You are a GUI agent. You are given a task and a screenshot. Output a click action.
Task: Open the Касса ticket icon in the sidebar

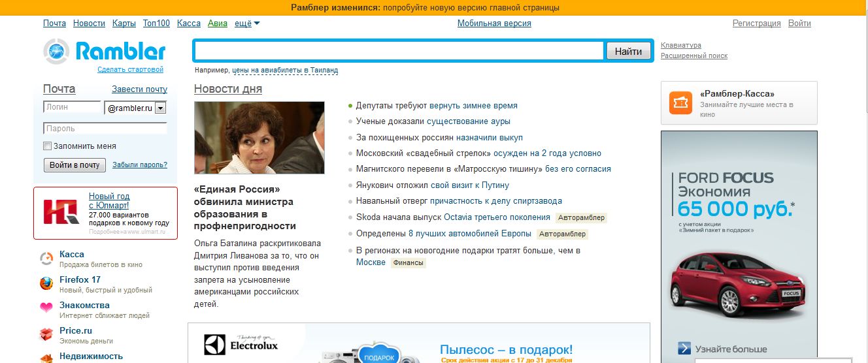coord(46,259)
